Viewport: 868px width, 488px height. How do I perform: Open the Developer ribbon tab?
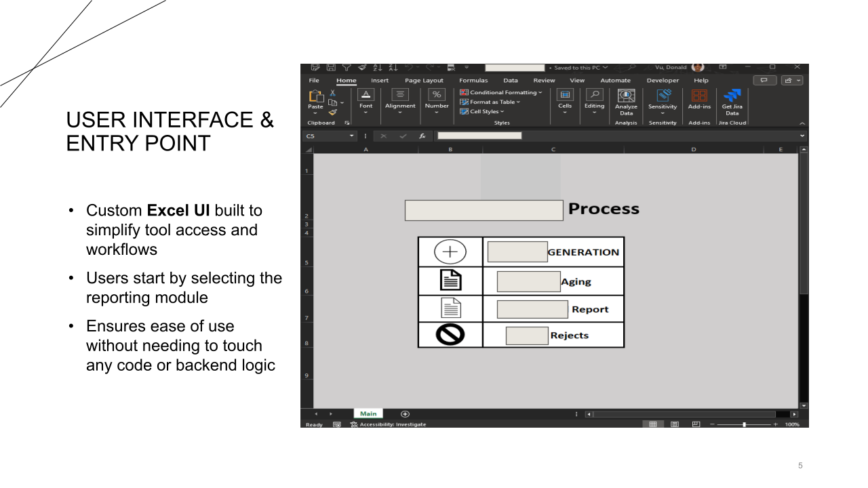pos(662,81)
